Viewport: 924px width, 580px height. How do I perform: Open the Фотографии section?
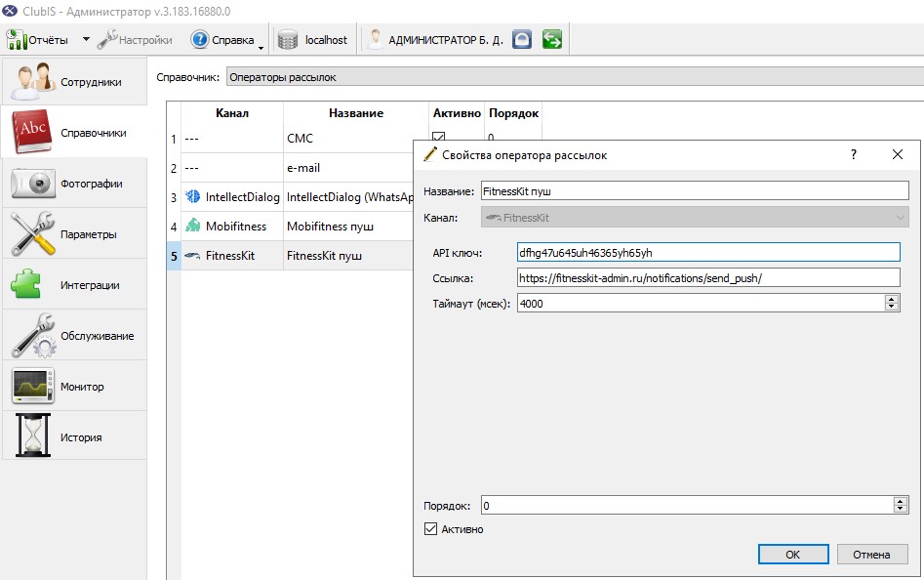(x=74, y=184)
